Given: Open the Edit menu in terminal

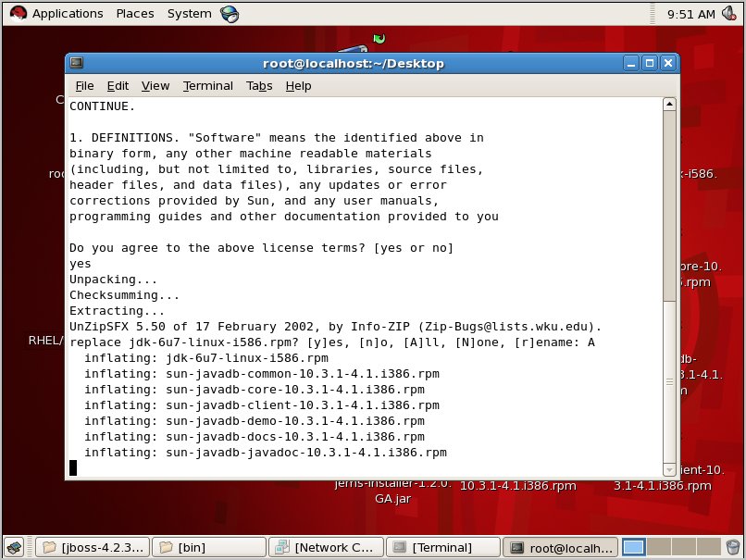Looking at the screenshot, I should (x=118, y=86).
